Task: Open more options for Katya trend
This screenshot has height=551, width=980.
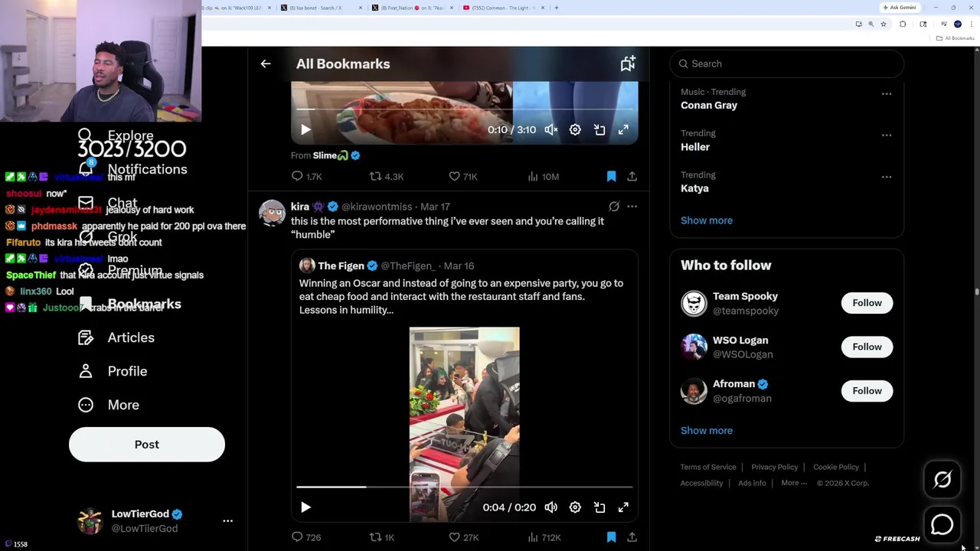Action: [887, 177]
